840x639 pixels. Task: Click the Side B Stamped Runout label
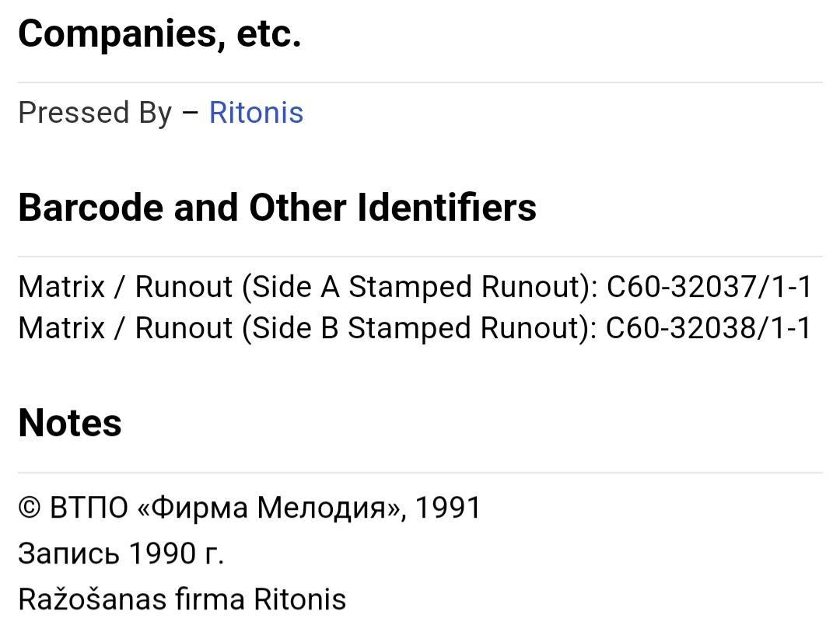[x=419, y=328]
